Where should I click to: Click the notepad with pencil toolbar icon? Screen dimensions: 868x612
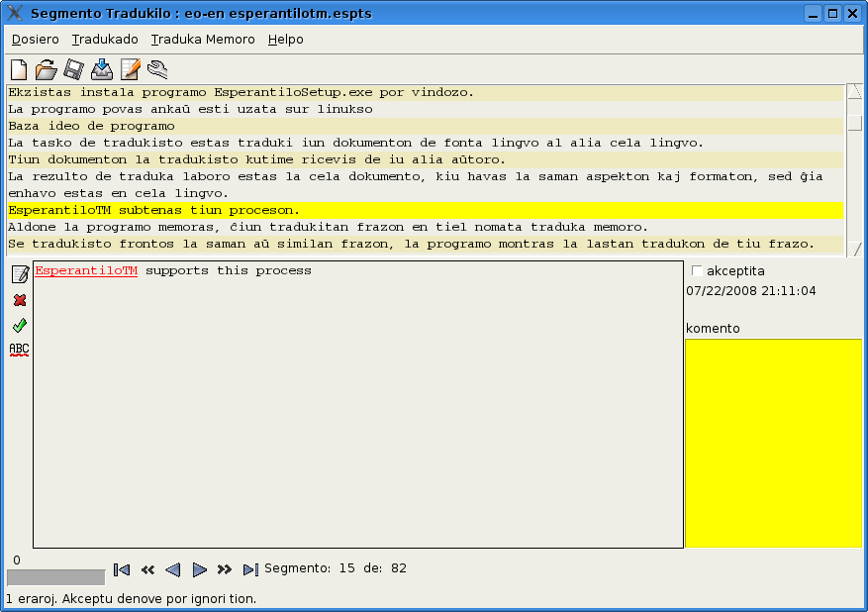pos(130,69)
